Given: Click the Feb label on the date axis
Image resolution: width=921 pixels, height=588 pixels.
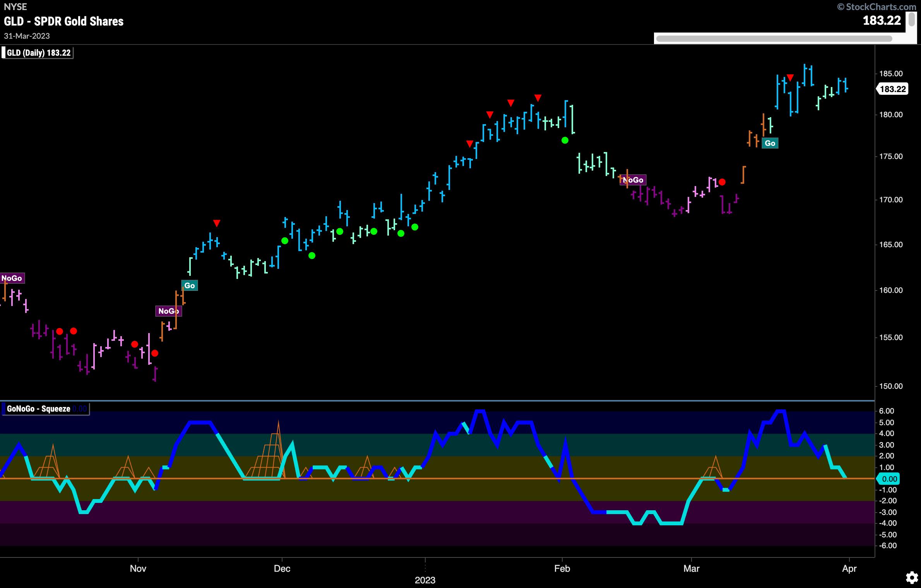Looking at the screenshot, I should [x=562, y=568].
